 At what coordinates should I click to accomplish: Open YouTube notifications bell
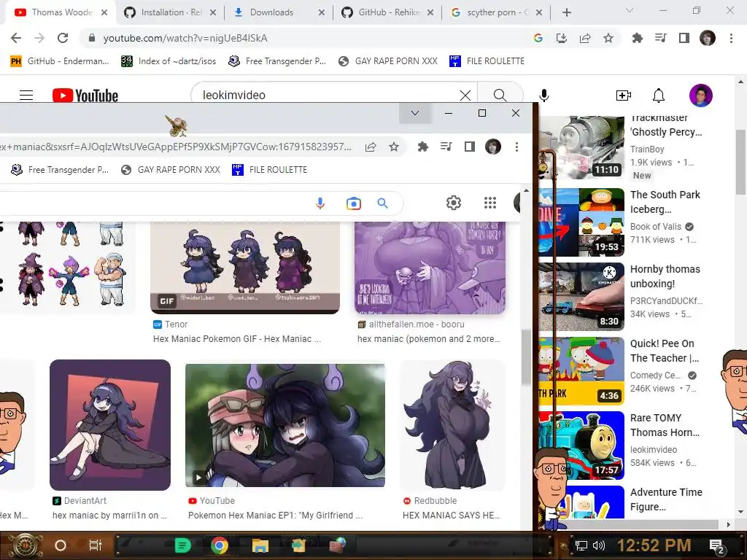[x=659, y=96]
